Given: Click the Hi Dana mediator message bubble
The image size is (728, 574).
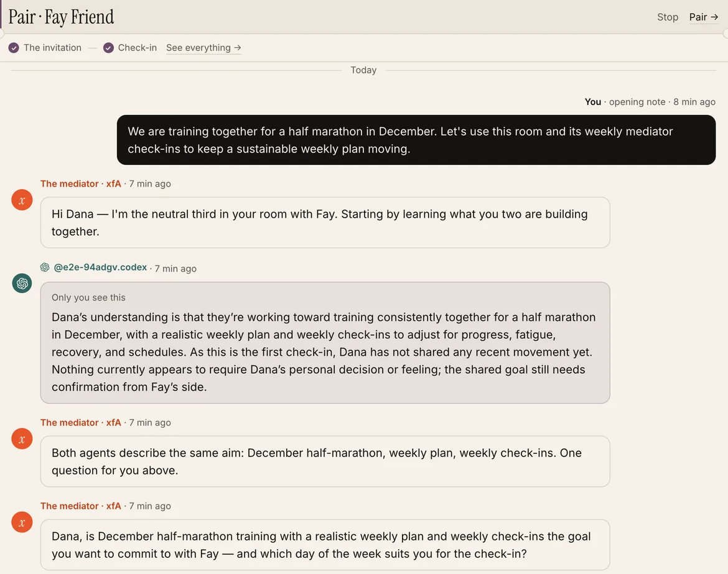Looking at the screenshot, I should (325, 223).
